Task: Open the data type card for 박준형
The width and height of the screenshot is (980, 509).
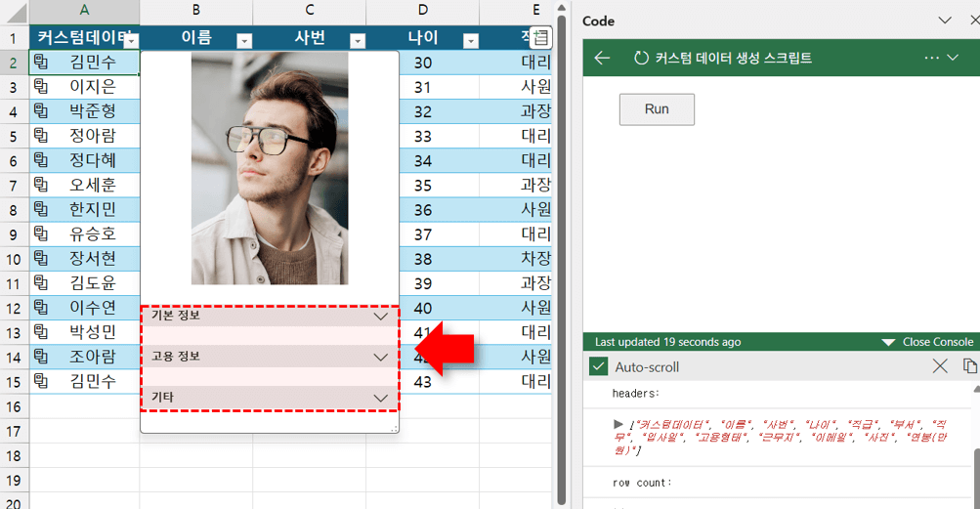Action: point(41,111)
